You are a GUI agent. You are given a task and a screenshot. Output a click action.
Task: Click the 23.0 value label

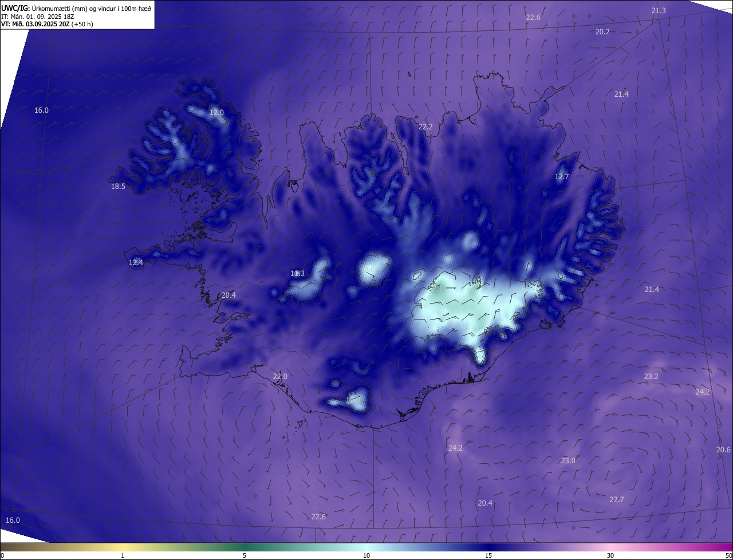click(568, 460)
